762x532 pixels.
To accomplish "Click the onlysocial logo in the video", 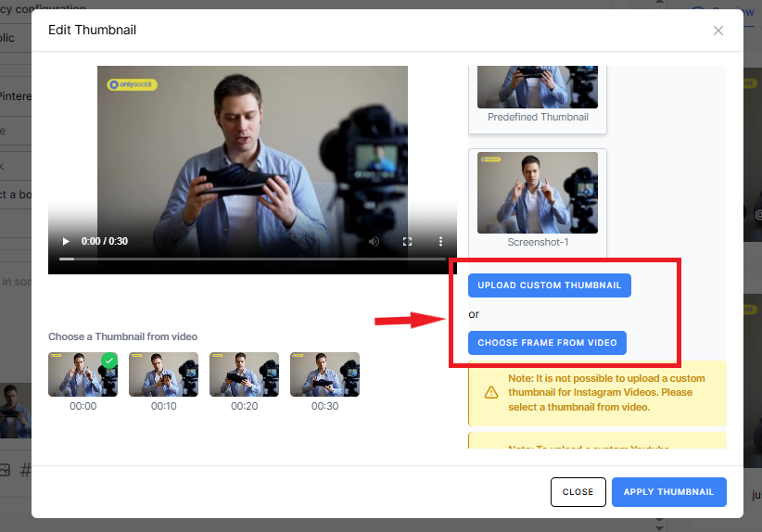I will [133, 84].
